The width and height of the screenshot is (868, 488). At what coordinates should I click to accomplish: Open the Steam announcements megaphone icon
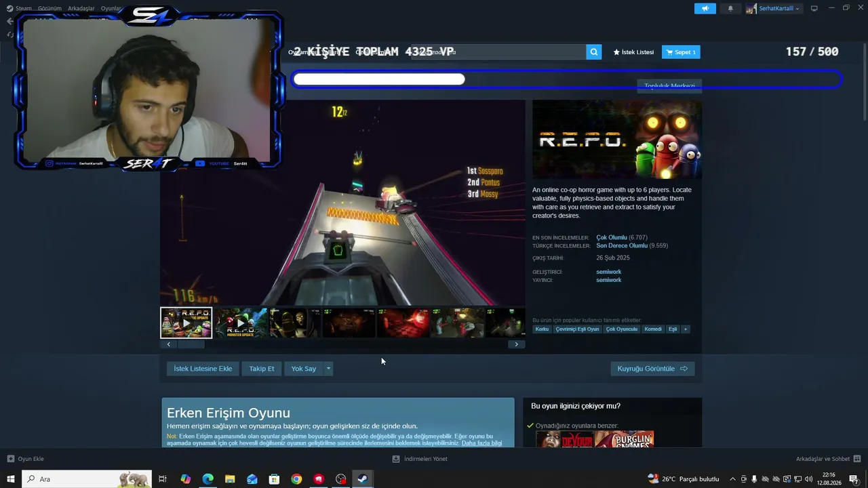(705, 9)
